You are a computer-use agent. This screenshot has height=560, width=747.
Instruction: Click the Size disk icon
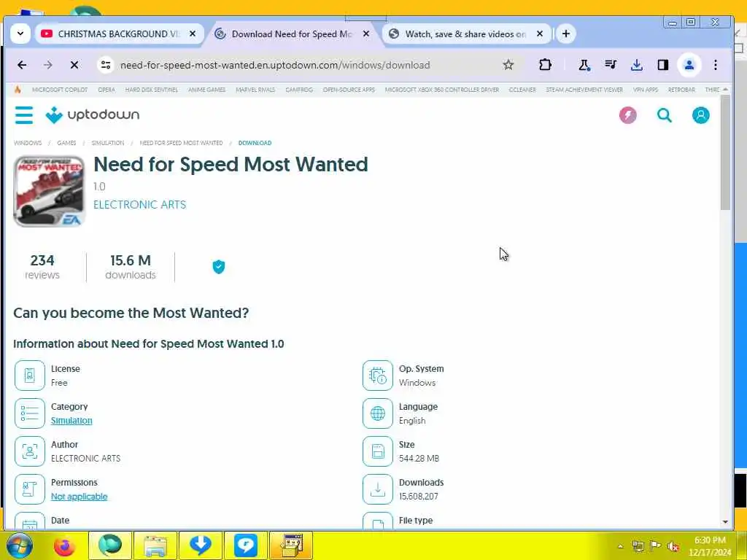(x=377, y=451)
